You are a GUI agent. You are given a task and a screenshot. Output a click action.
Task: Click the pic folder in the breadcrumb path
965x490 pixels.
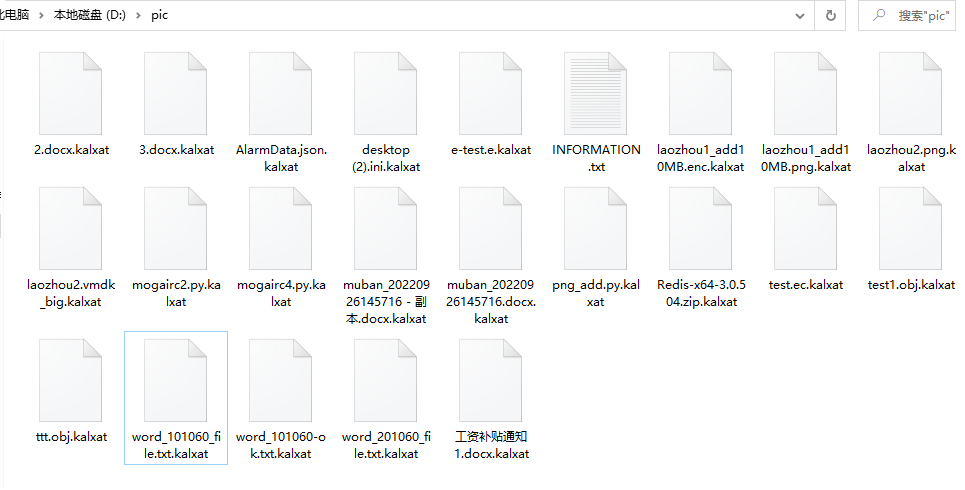(159, 15)
